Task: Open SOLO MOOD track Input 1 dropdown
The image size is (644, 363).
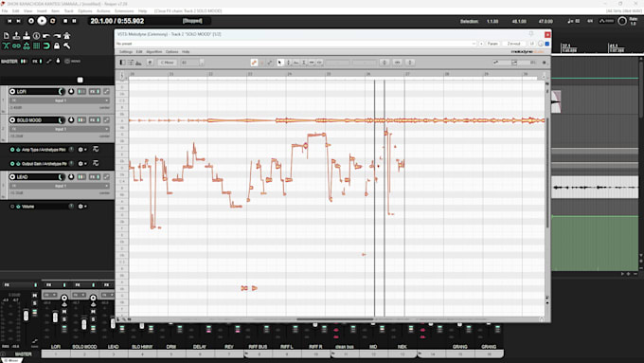Action: coord(61,129)
